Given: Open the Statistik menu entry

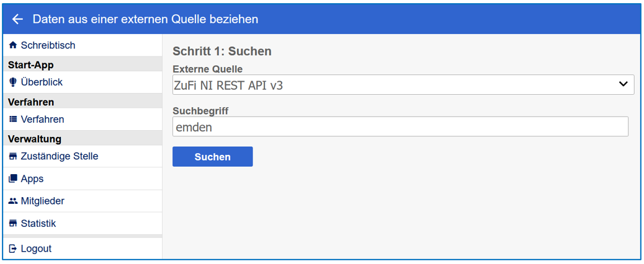Looking at the screenshot, I should click(x=38, y=223).
